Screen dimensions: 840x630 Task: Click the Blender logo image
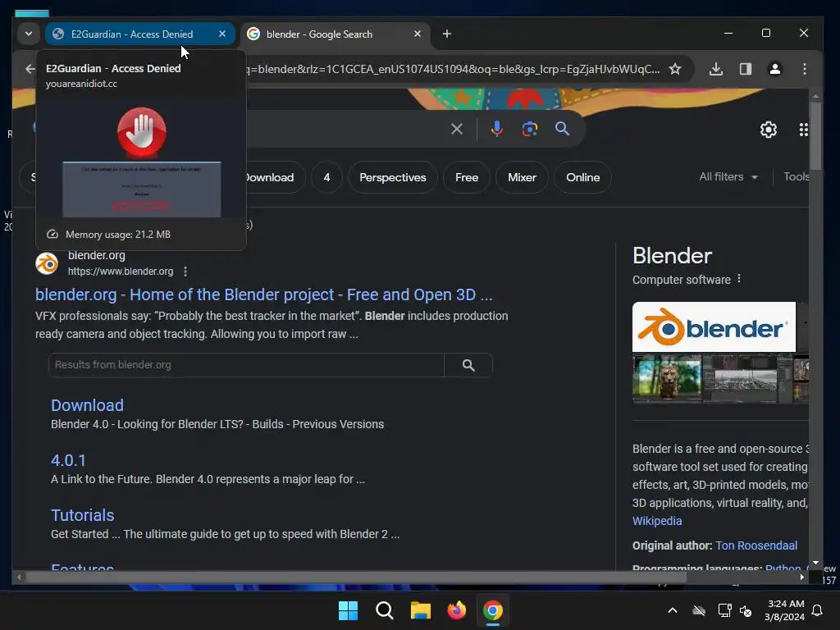tap(714, 326)
